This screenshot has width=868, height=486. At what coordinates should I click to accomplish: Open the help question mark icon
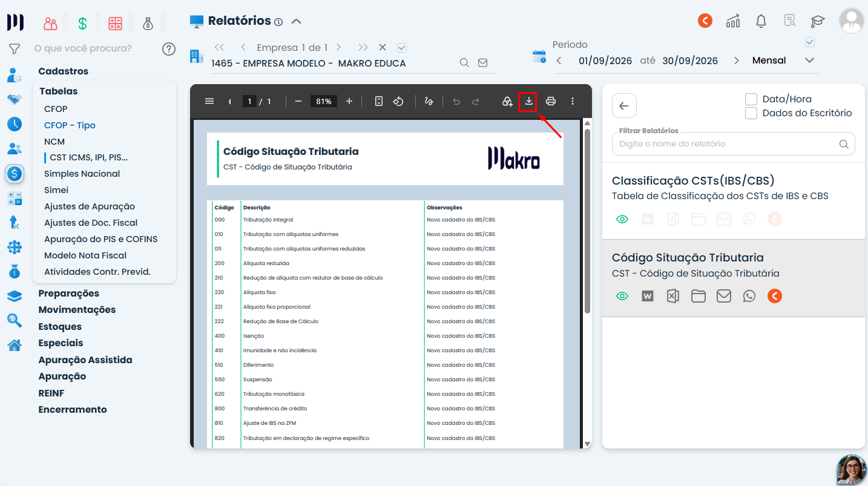[x=169, y=49]
